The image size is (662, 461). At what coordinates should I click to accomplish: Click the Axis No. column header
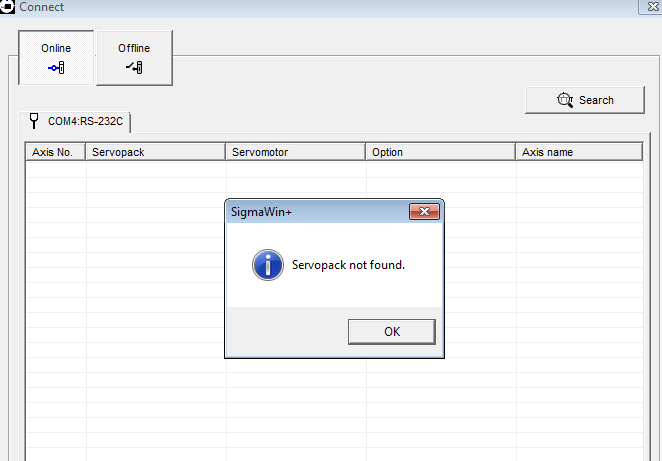[x=56, y=152]
